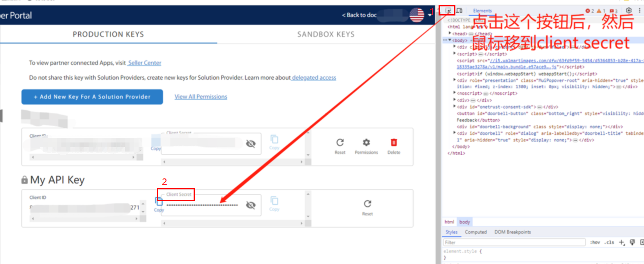Switch to the SANDBOX KEYS tab

coord(326,34)
